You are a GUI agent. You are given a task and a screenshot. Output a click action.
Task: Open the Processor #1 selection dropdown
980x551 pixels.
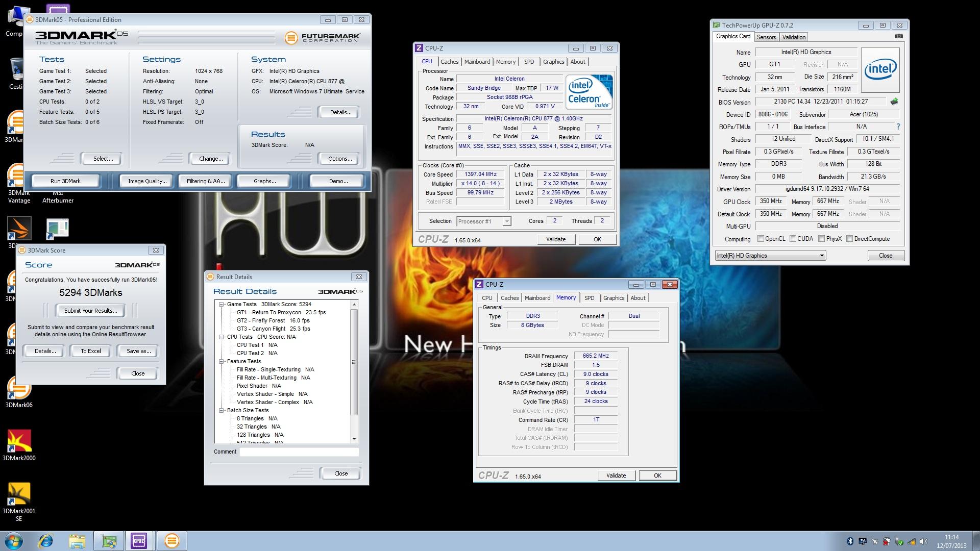[483, 221]
